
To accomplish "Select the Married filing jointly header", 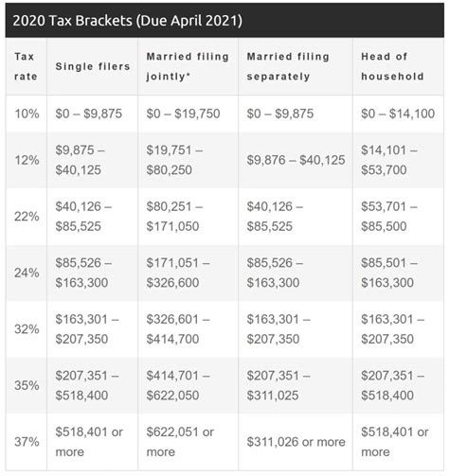I will (189, 66).
